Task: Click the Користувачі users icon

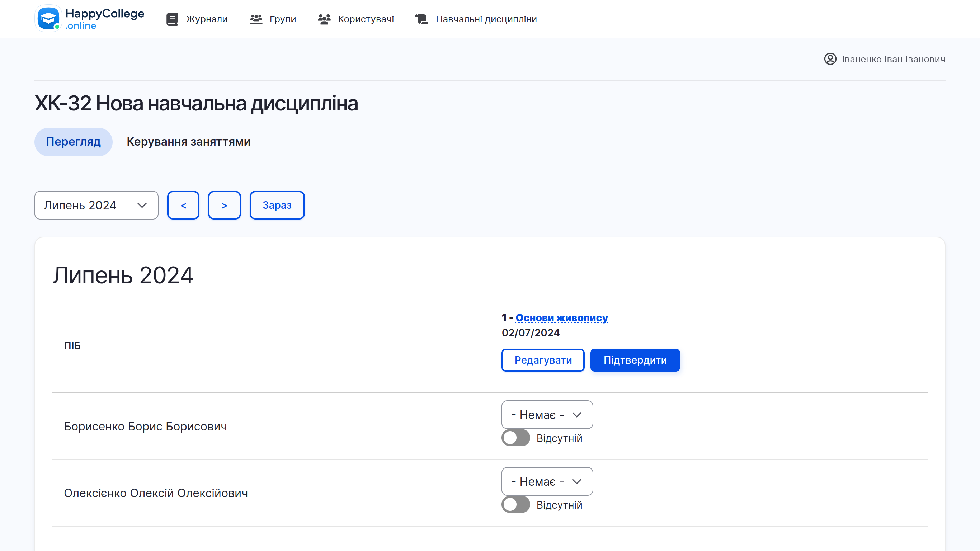Action: 324,19
